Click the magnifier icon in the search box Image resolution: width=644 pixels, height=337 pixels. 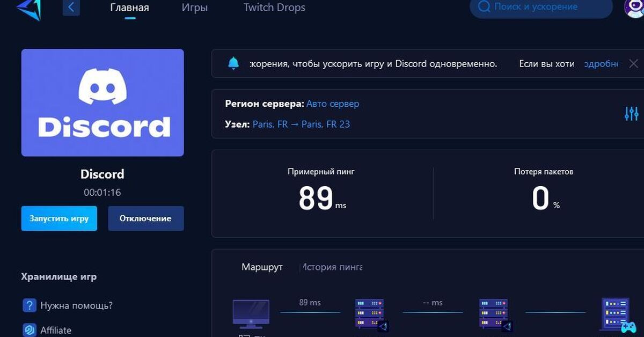click(484, 7)
